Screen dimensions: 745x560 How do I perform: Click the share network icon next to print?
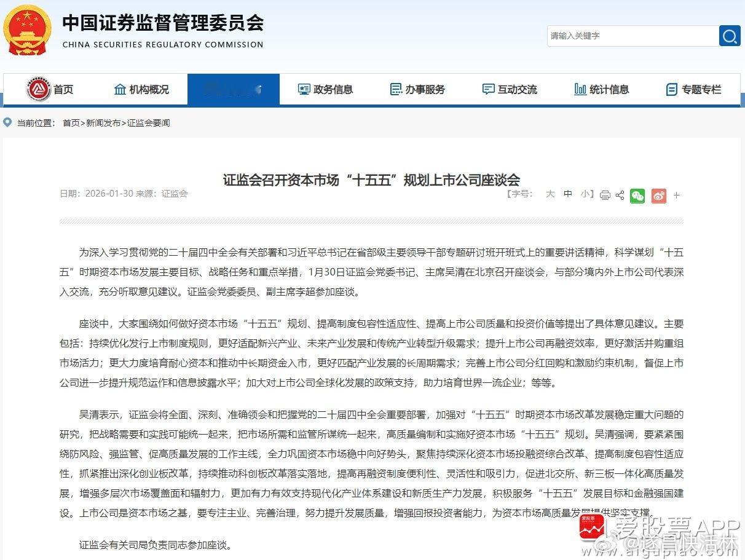[x=620, y=195]
